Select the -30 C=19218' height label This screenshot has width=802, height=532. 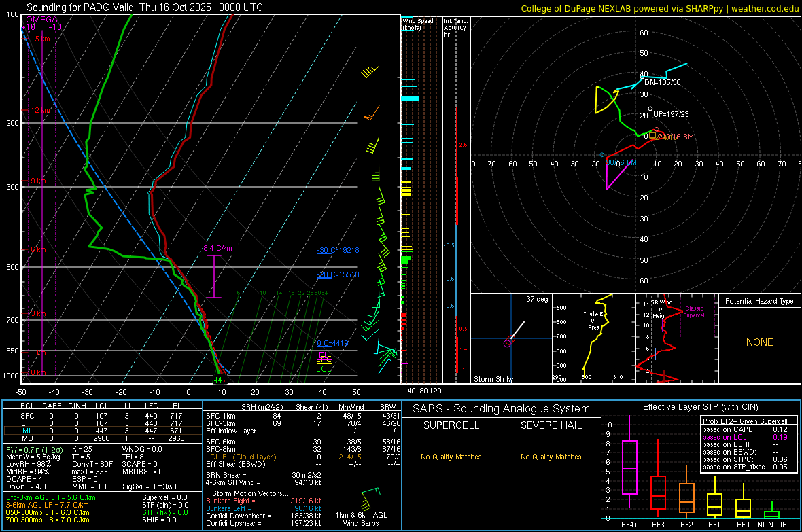(x=338, y=250)
